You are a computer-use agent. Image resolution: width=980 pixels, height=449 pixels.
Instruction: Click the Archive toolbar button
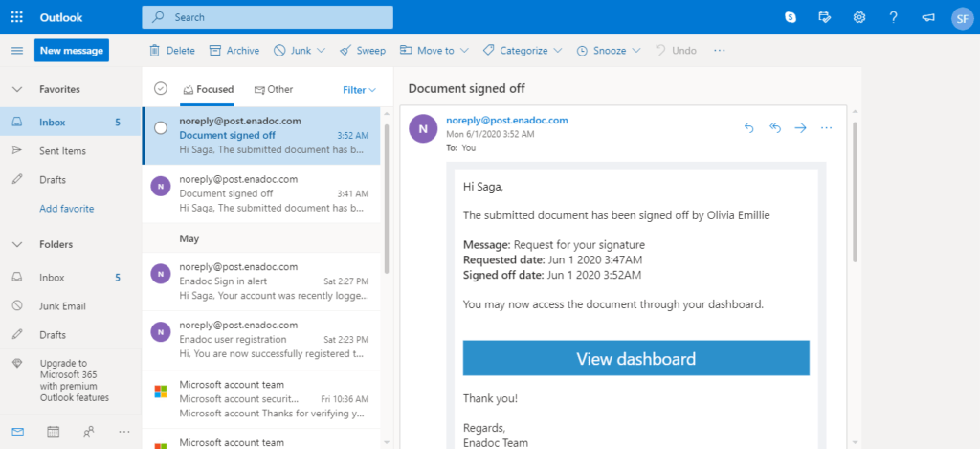click(234, 51)
